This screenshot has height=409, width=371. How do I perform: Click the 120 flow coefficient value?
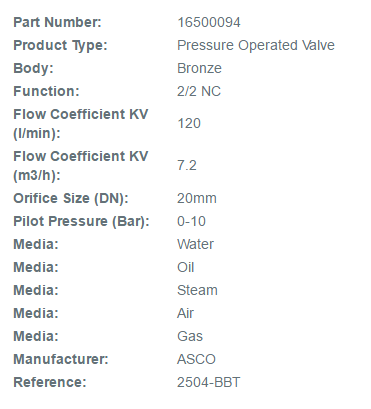189,124
